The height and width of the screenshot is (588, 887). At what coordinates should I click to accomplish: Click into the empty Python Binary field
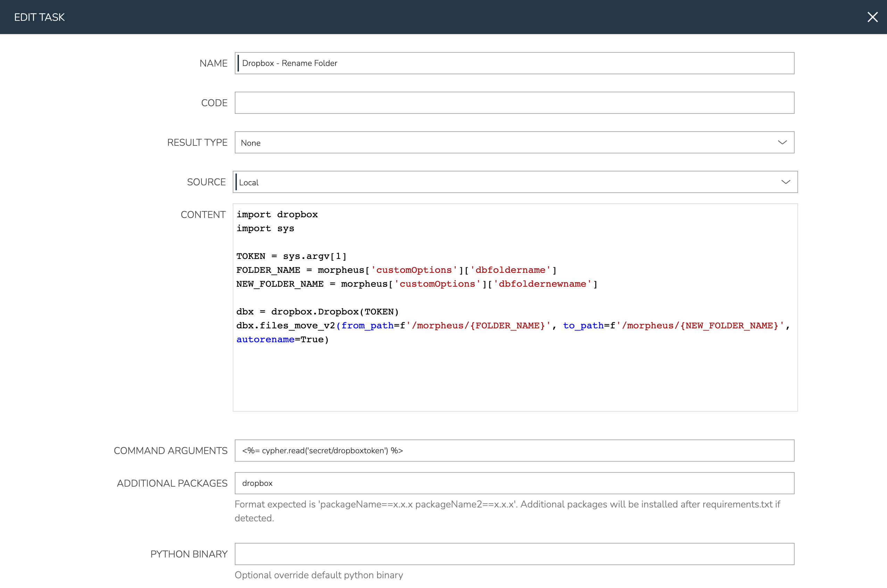[x=514, y=554]
